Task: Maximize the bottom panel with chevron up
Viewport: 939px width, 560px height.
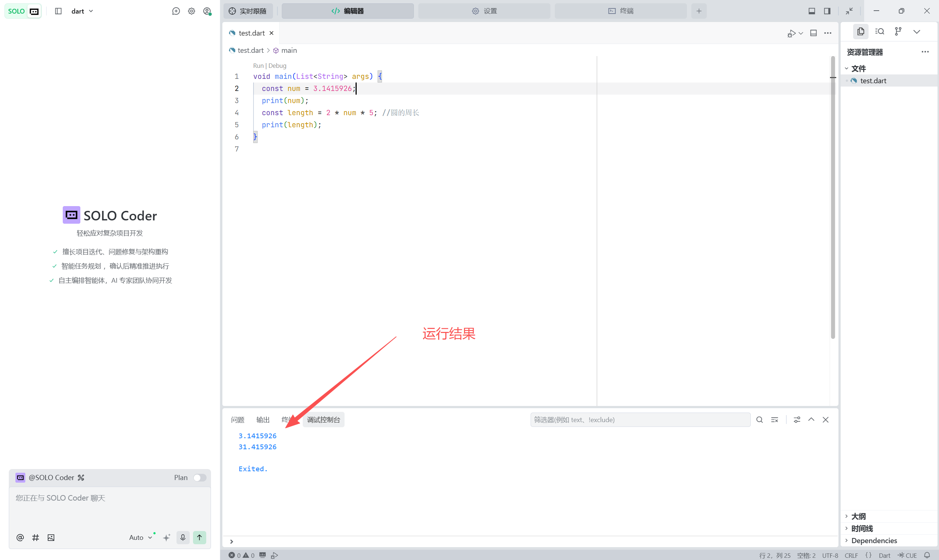Action: [x=811, y=420]
